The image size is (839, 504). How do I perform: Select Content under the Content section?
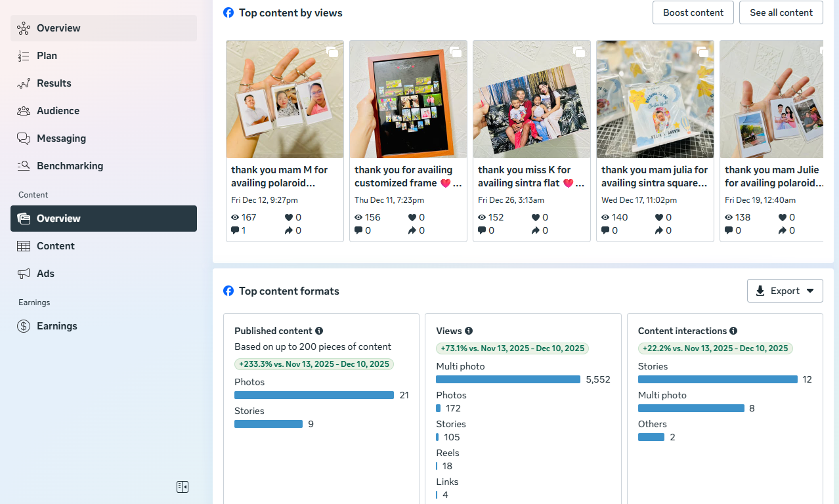coord(56,246)
